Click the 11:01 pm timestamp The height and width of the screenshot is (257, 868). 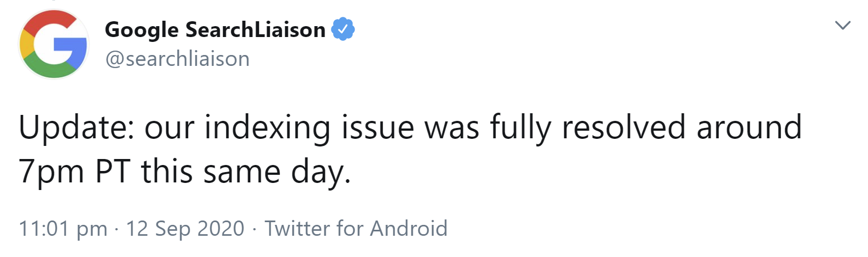[x=63, y=229]
